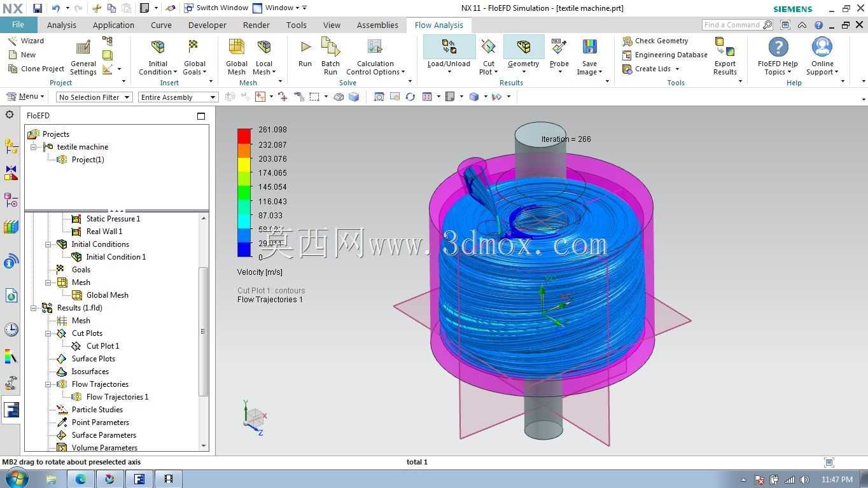Collapse the Flow Trajectories tree node
Viewport: 868px width, 488px height.
[x=48, y=384]
